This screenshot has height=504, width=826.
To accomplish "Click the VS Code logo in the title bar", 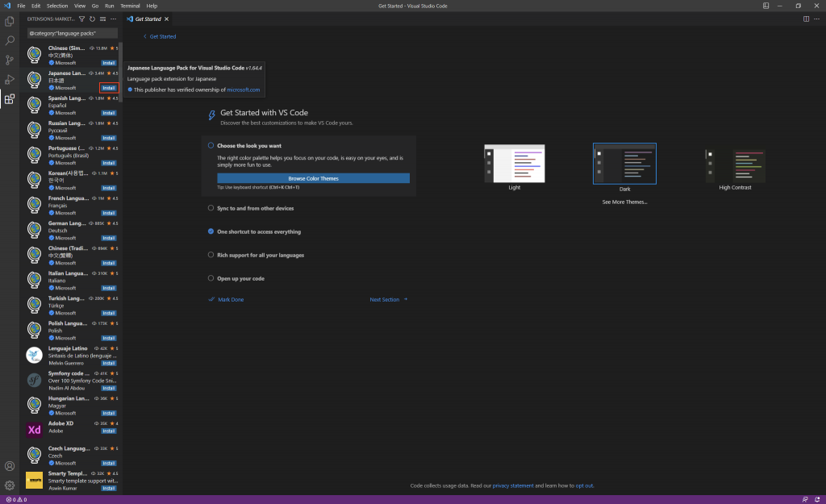I will point(6,6).
